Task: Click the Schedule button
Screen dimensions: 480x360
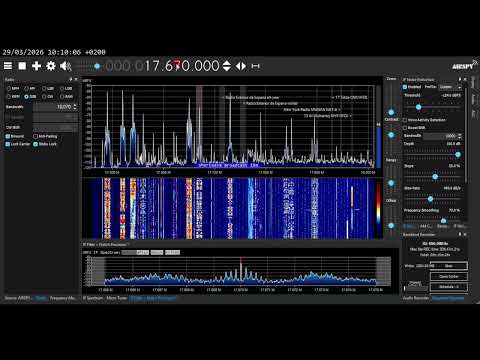Action: pos(449,287)
